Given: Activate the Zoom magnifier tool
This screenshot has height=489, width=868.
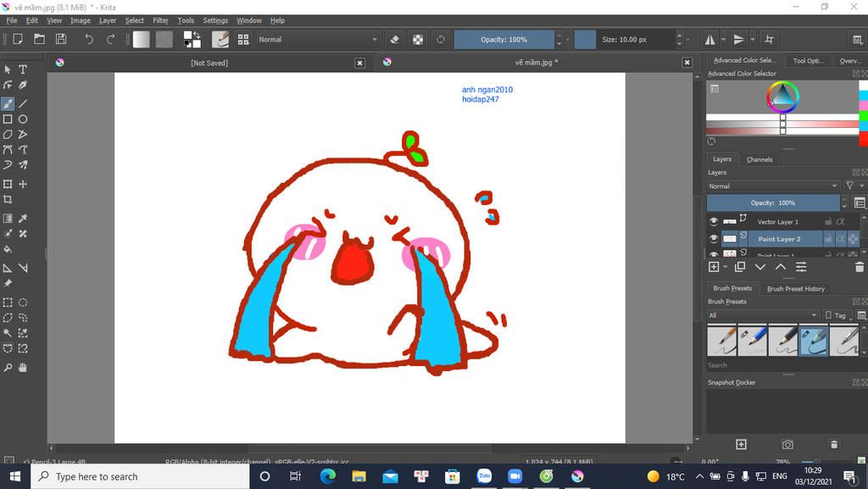Looking at the screenshot, I should pos(8,367).
